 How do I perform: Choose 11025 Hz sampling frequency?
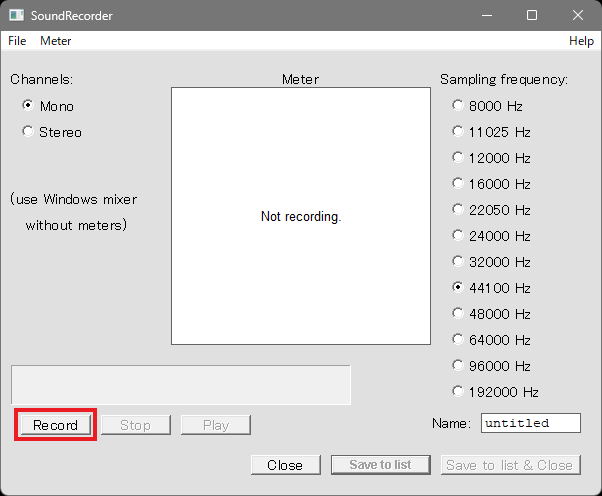point(458,131)
